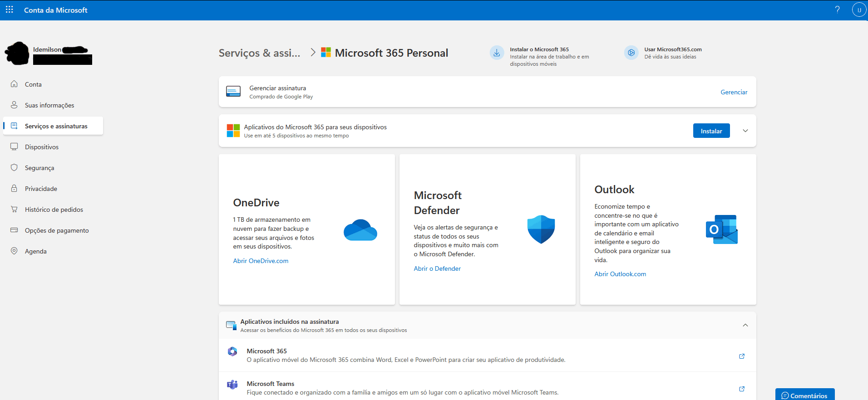Click the Suas informações person icon
868x400 pixels.
(x=14, y=105)
